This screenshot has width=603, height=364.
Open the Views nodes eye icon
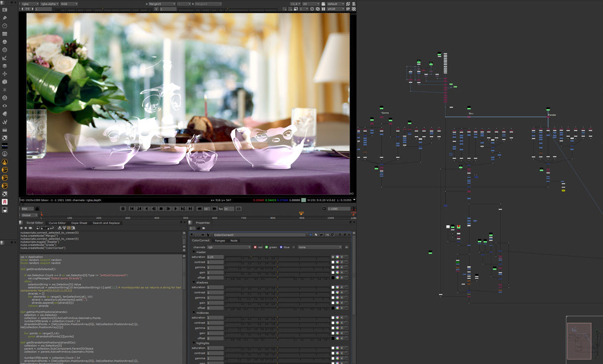pyautogui.click(x=5, y=105)
